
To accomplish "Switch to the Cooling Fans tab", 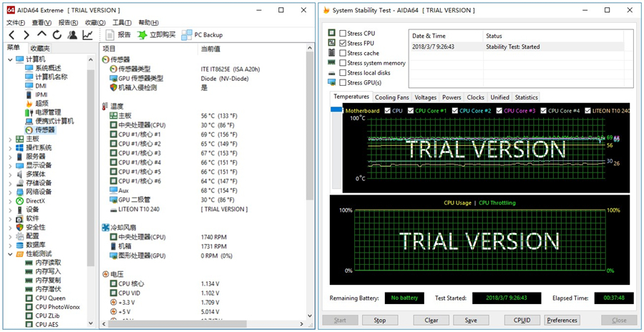I will click(x=392, y=97).
